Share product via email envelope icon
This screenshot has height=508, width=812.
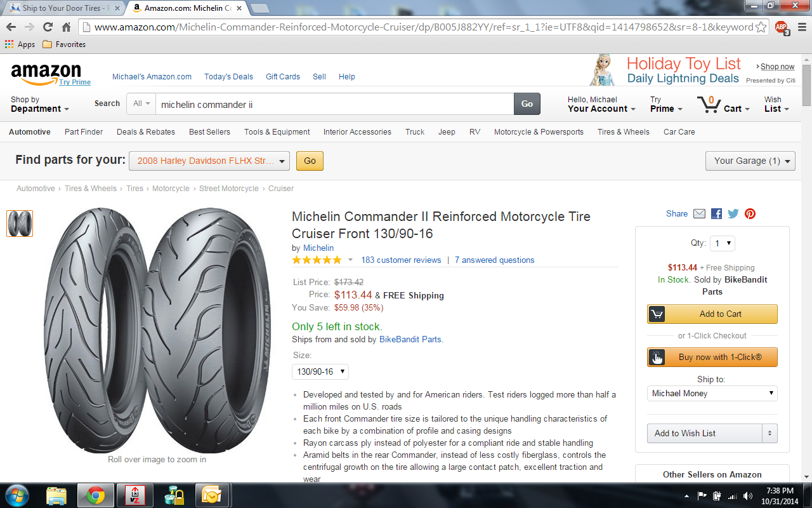[x=699, y=214]
